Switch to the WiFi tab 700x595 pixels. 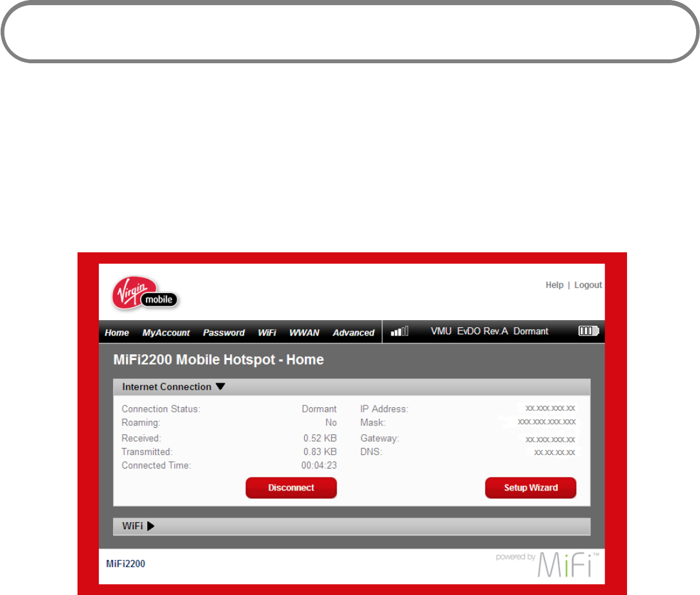[267, 333]
